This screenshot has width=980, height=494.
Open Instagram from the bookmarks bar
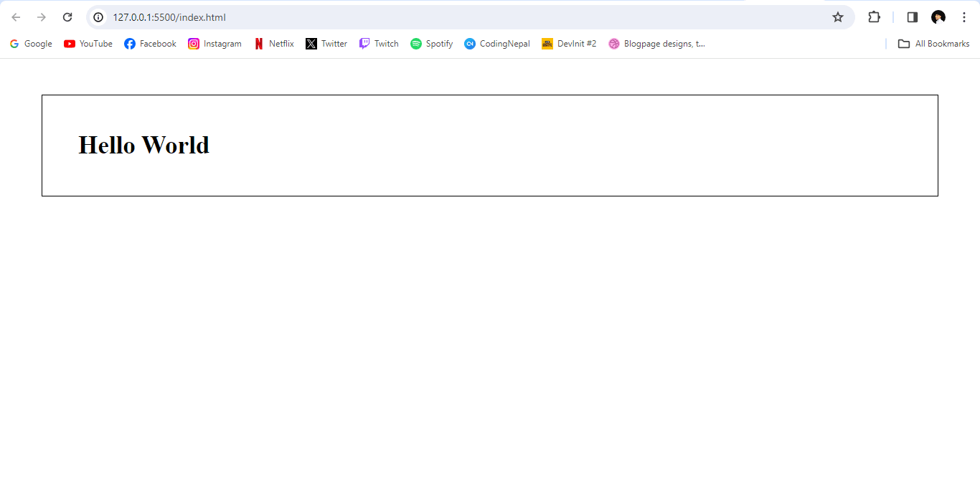[x=193, y=44]
